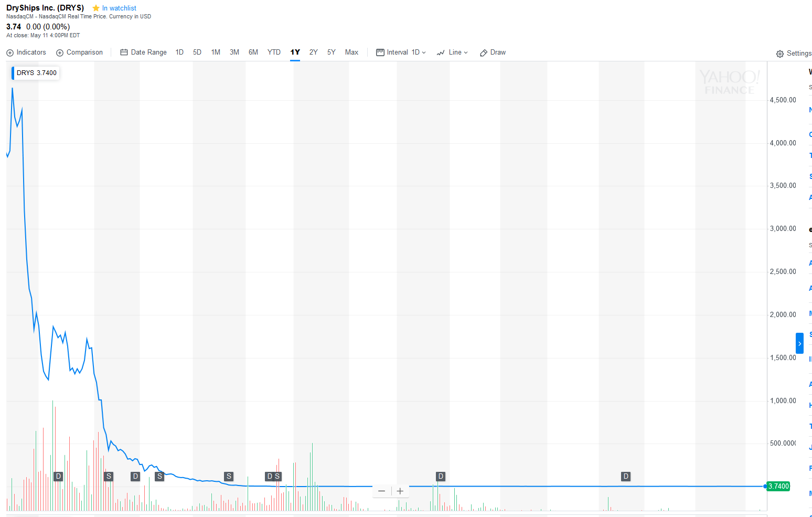Image resolution: width=812 pixels, height=517 pixels.
Task: Open the Indicators menu
Action: tap(26, 52)
